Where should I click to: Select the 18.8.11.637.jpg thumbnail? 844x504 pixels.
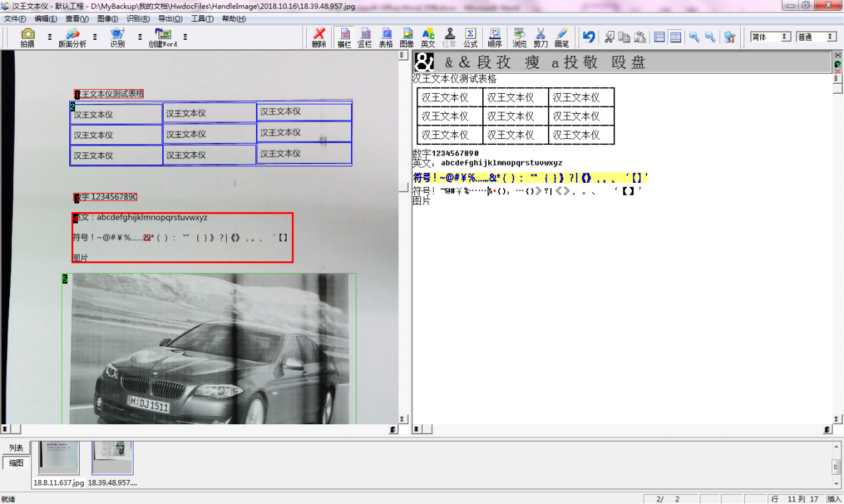59,458
